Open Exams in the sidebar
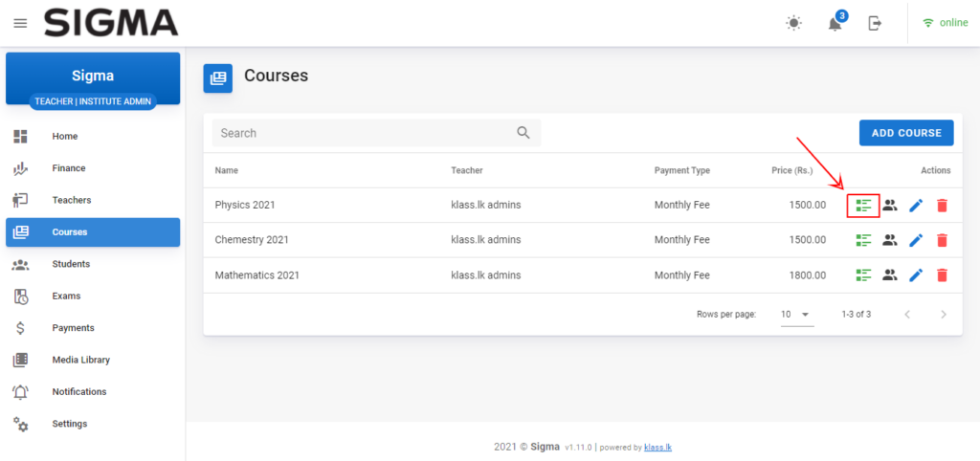The height and width of the screenshot is (461, 980). pos(66,296)
